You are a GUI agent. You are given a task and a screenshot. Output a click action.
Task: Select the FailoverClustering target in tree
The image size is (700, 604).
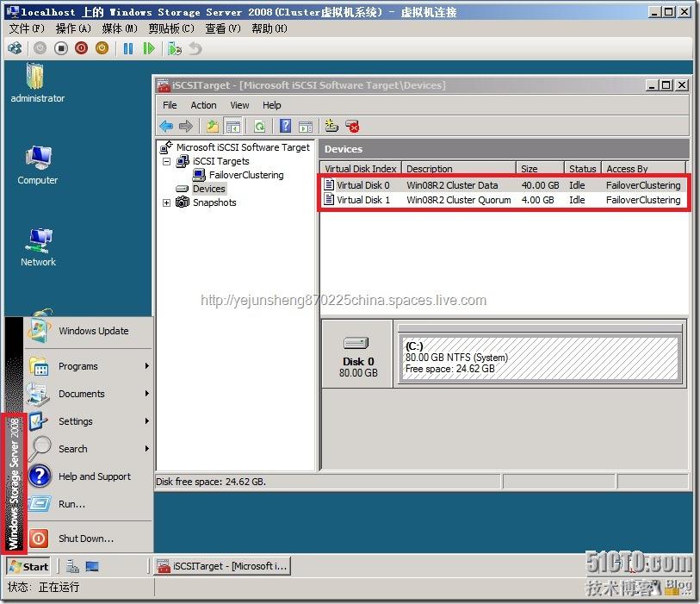246,175
